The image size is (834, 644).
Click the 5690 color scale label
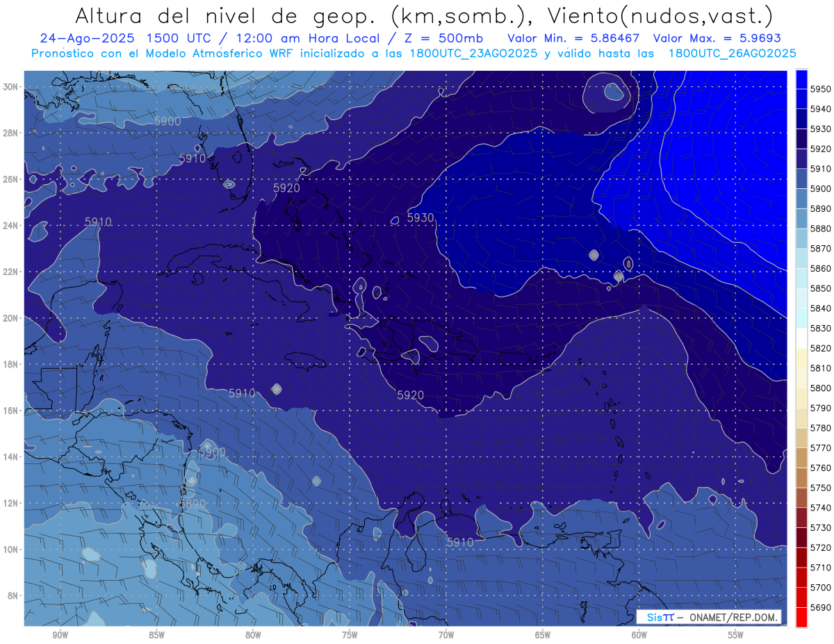pyautogui.click(x=820, y=606)
